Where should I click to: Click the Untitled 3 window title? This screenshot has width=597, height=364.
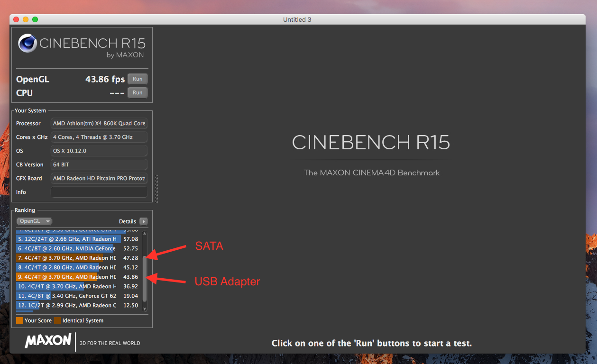click(297, 19)
